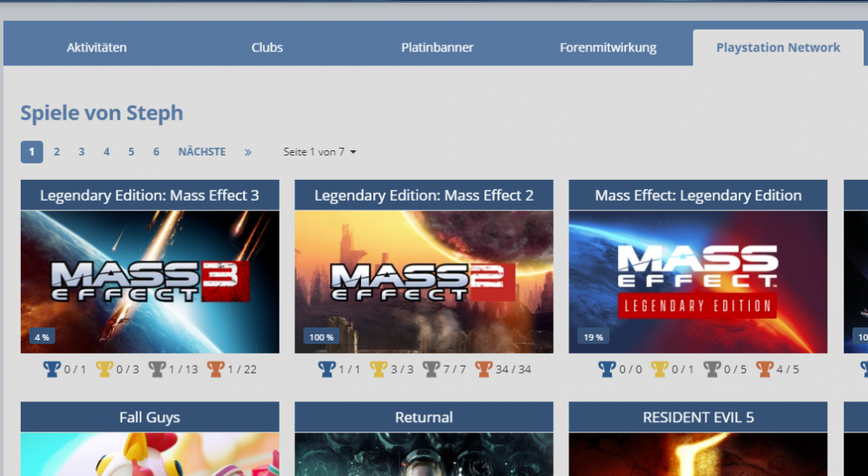Click bronze trophy icon under Mass Effect 3
The image size is (868, 476).
tap(215, 369)
